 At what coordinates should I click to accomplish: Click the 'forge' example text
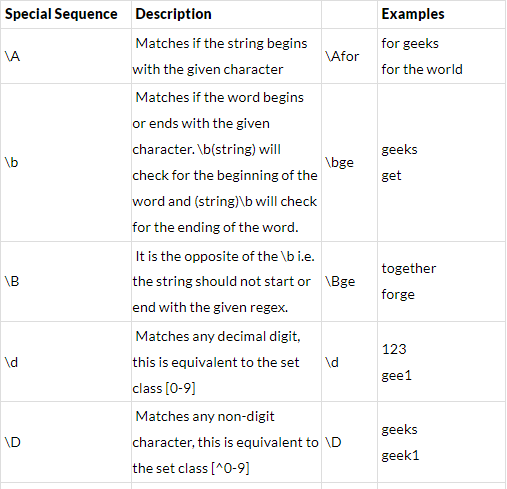pyautogui.click(x=398, y=295)
